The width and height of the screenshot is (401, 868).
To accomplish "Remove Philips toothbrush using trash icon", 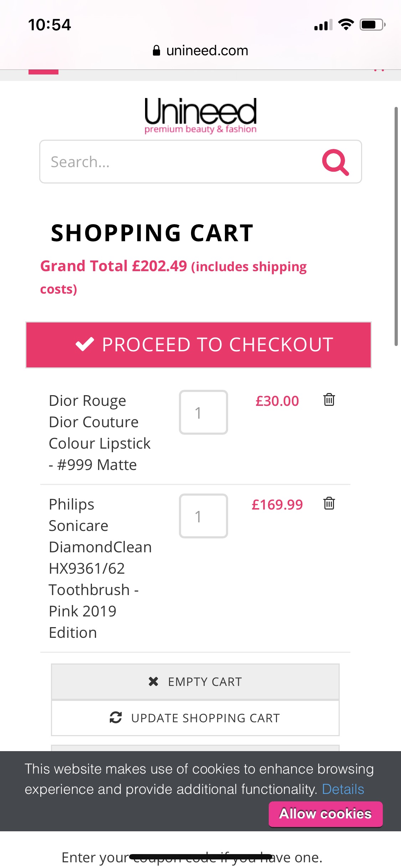I will coord(329,503).
